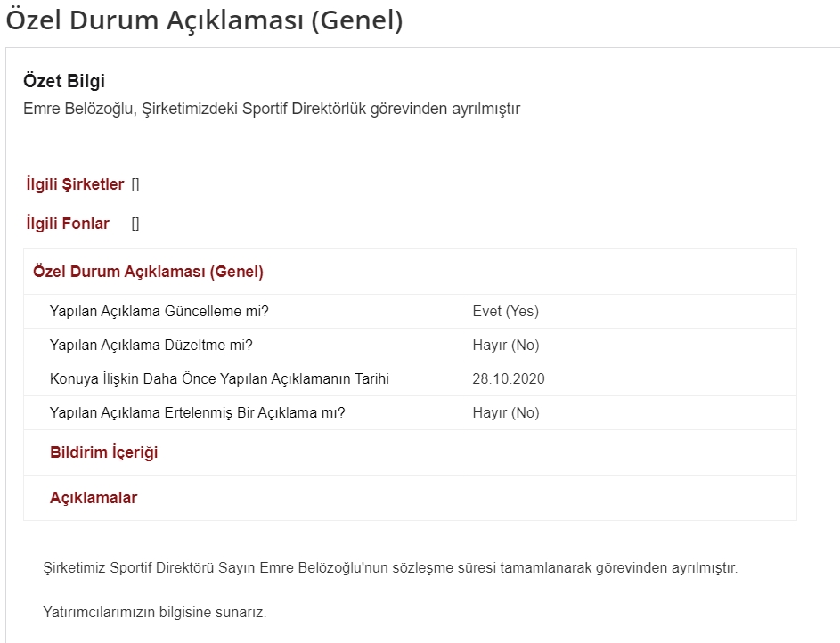Click the 'Özel Durum Açıklaması (Genel)' page title
Screen dimensions: 840x643
[x=204, y=20]
